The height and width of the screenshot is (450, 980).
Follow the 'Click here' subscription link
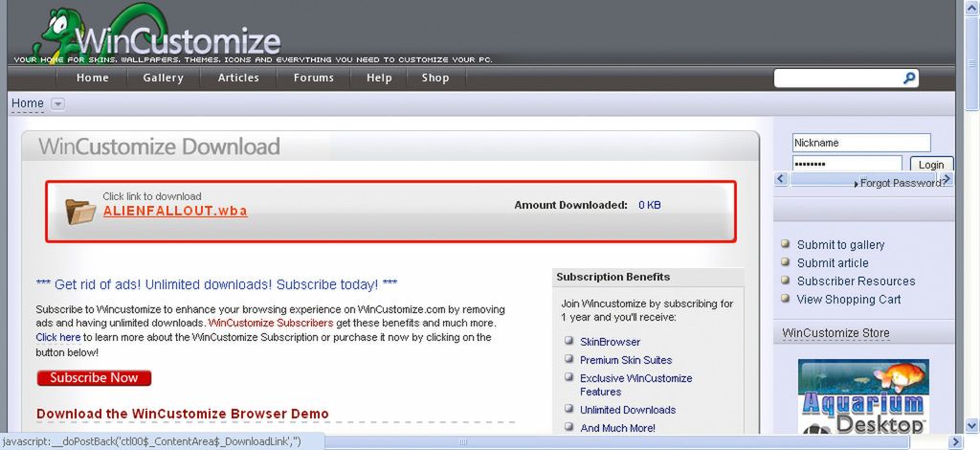click(x=58, y=337)
